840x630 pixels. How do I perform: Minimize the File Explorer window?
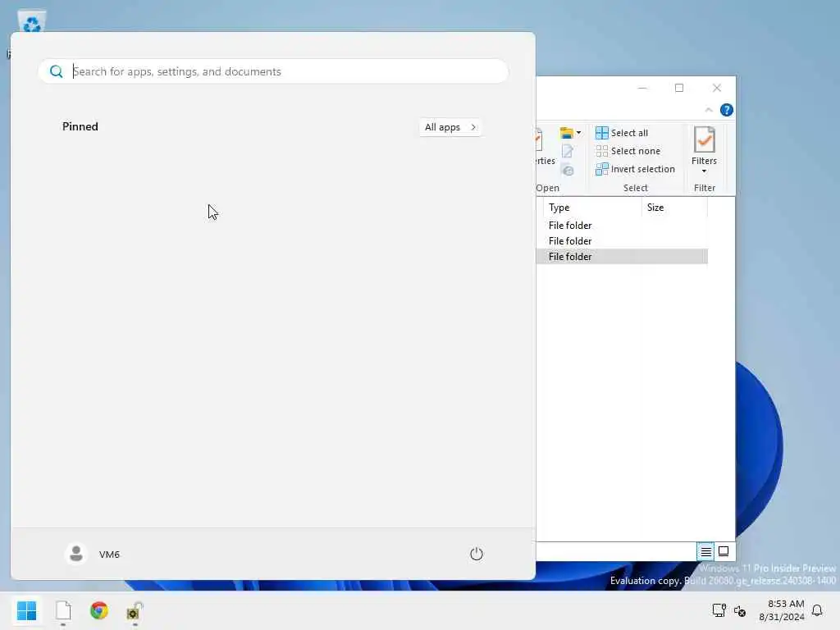click(642, 88)
